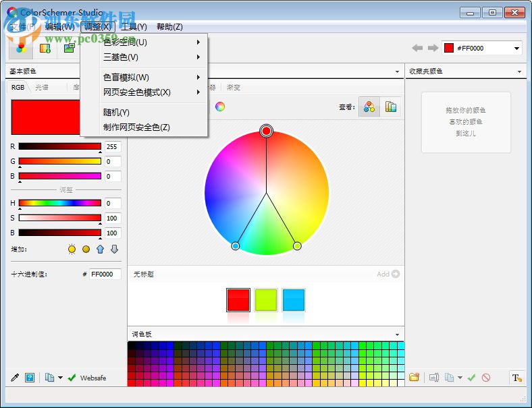Click the favorites green checkmark icon
The image size is (532, 408).
[472, 377]
